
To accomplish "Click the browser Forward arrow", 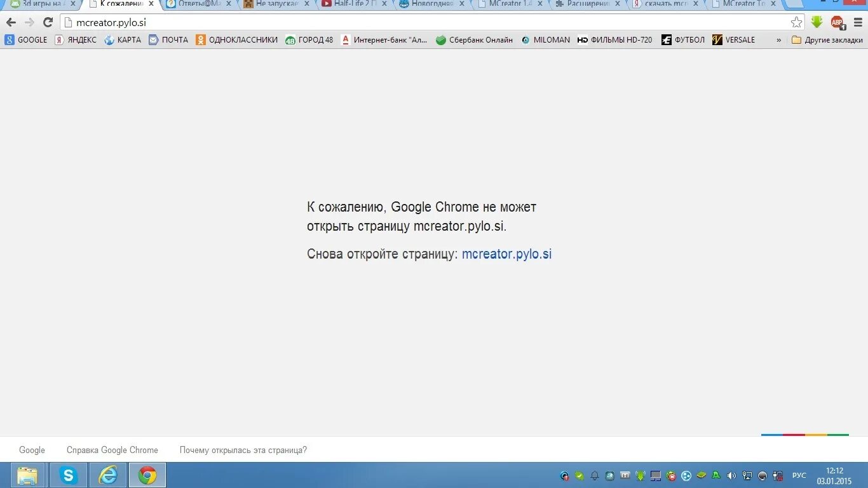I will tap(29, 22).
